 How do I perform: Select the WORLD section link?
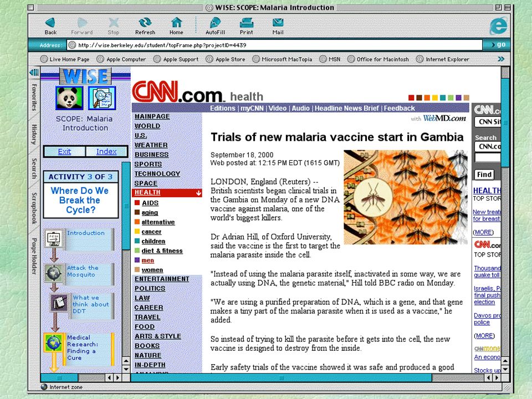[x=147, y=126]
